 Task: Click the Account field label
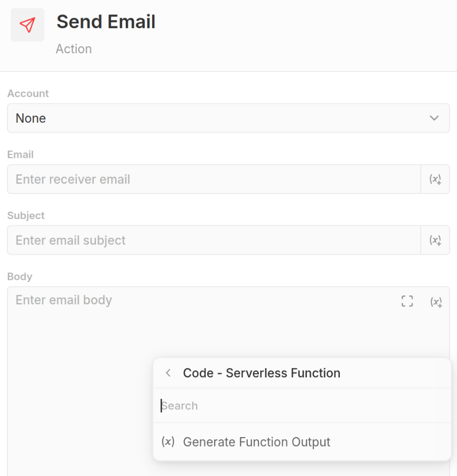click(x=28, y=93)
